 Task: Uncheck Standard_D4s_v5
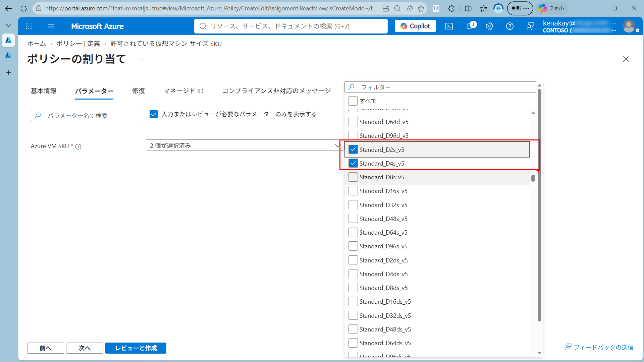[353, 163]
